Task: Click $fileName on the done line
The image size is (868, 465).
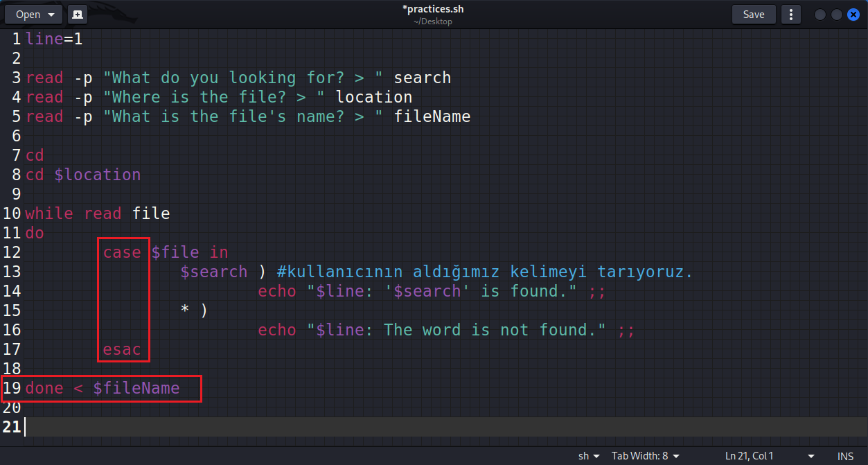Action: (136, 388)
